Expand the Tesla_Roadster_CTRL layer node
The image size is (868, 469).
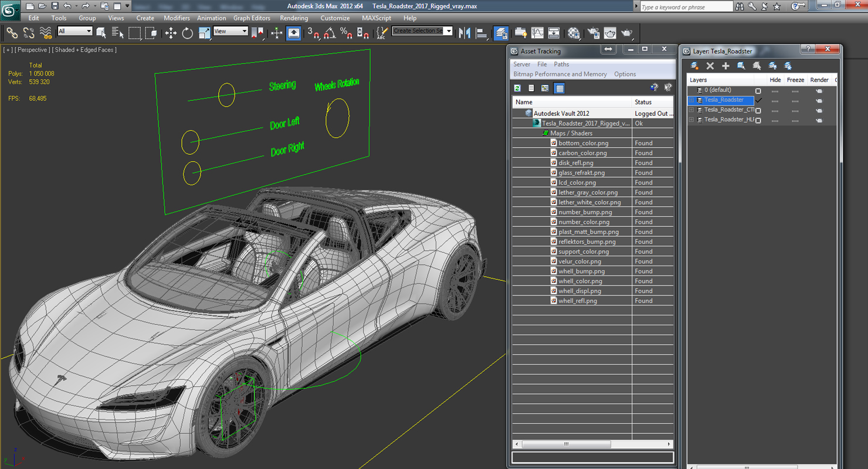[692, 110]
